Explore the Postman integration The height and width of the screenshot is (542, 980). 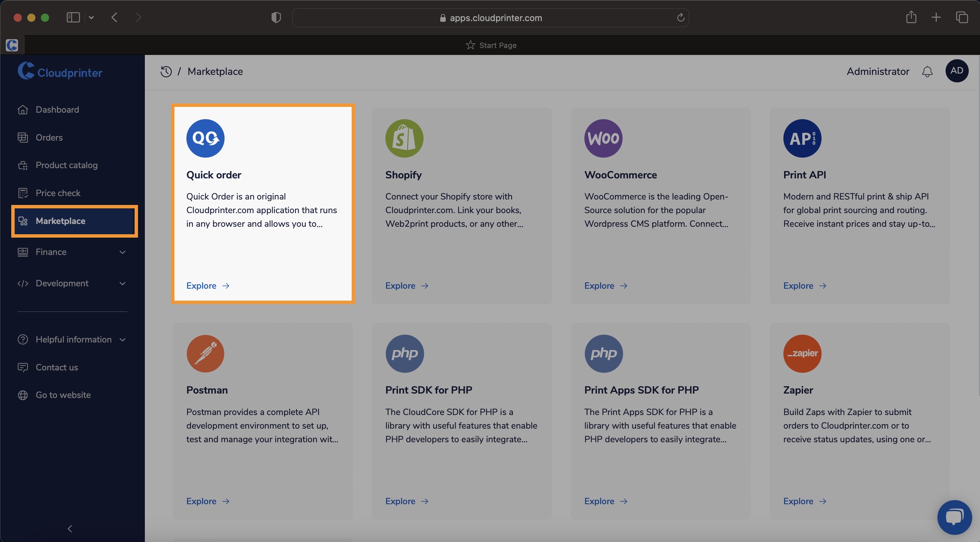tap(208, 501)
